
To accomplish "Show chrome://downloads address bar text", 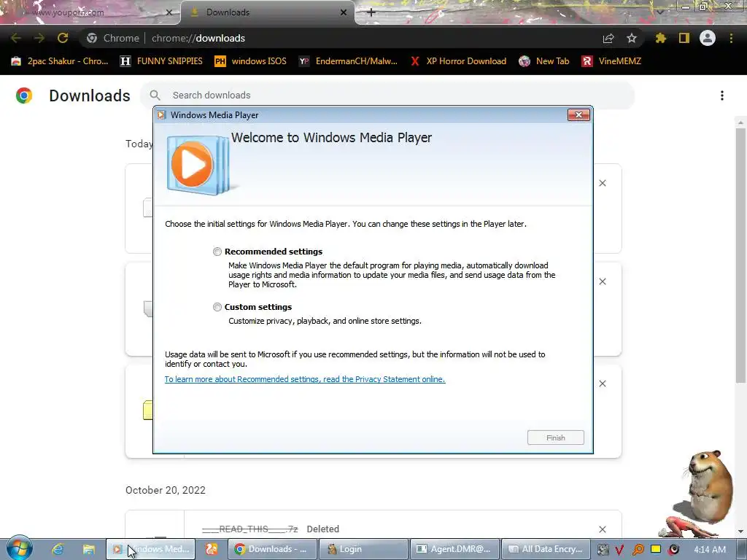I will tap(198, 38).
